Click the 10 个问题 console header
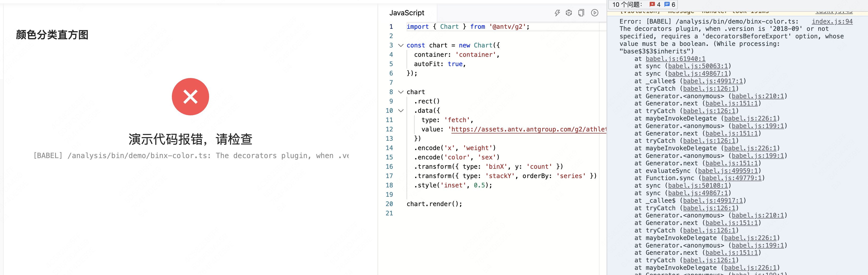The height and width of the screenshot is (275, 868). click(x=627, y=5)
